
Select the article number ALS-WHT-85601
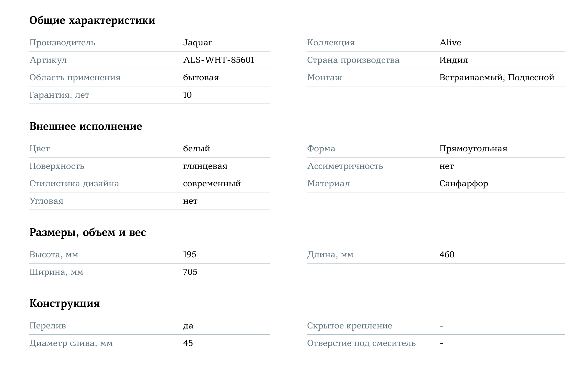coord(219,60)
